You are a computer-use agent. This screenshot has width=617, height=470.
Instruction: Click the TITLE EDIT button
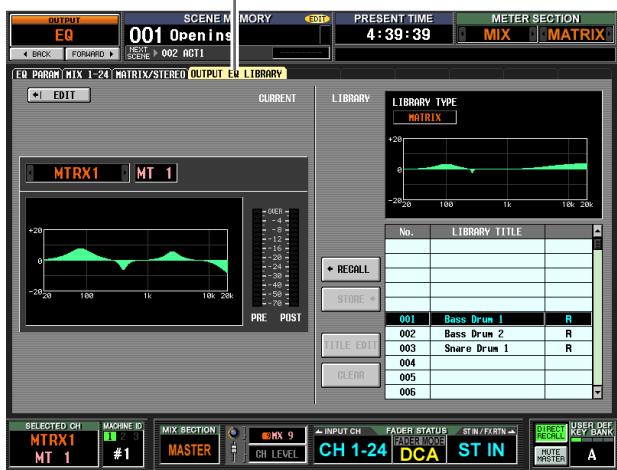[x=351, y=345]
